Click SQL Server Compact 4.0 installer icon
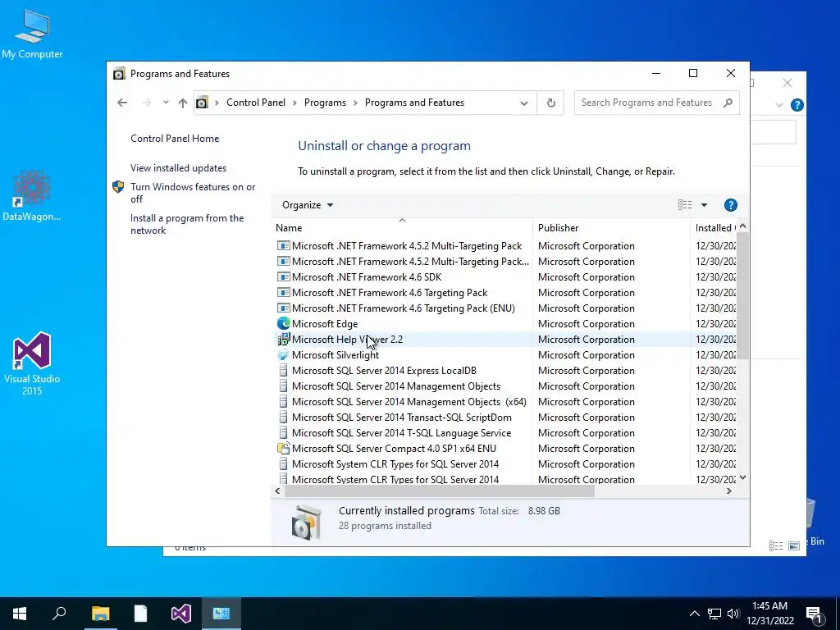This screenshot has height=630, width=840. point(283,449)
